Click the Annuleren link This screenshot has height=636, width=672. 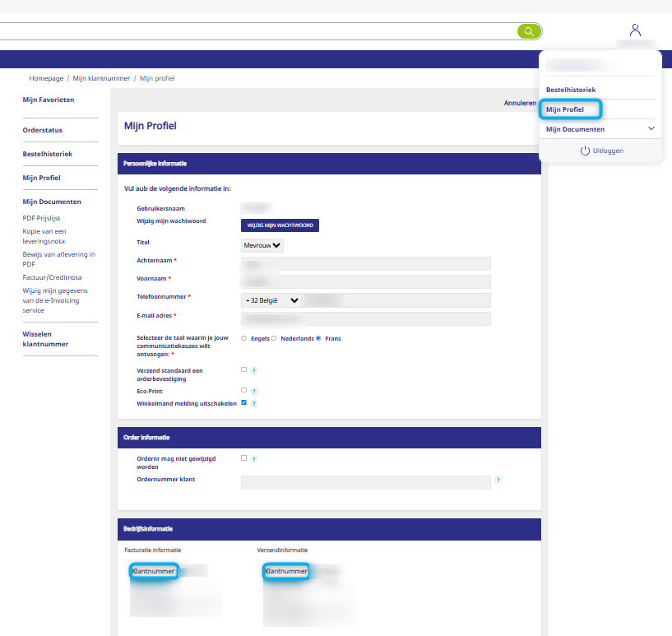point(520,104)
